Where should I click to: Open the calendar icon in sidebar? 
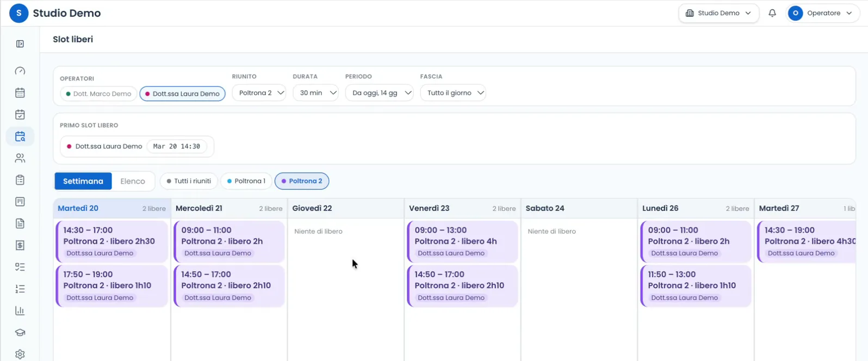[20, 93]
